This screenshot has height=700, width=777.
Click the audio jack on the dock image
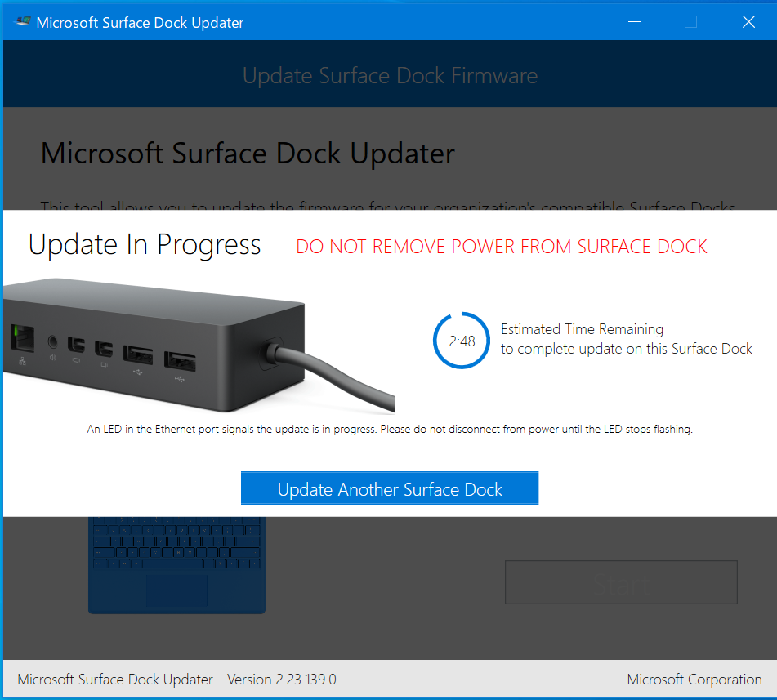tap(54, 341)
